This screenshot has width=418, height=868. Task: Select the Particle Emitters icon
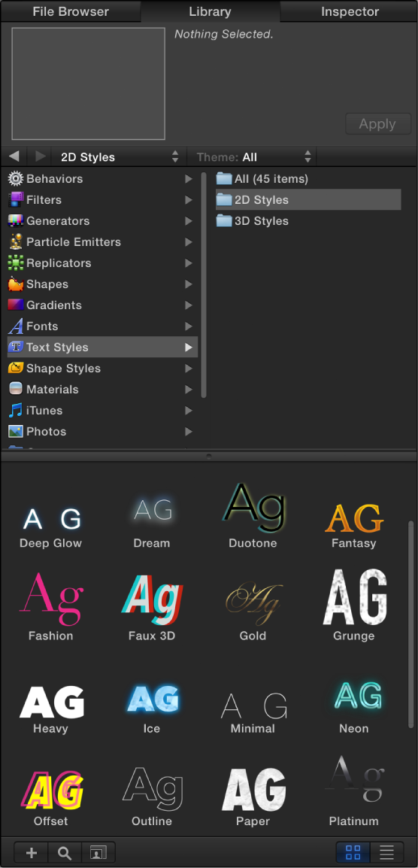coord(16,242)
